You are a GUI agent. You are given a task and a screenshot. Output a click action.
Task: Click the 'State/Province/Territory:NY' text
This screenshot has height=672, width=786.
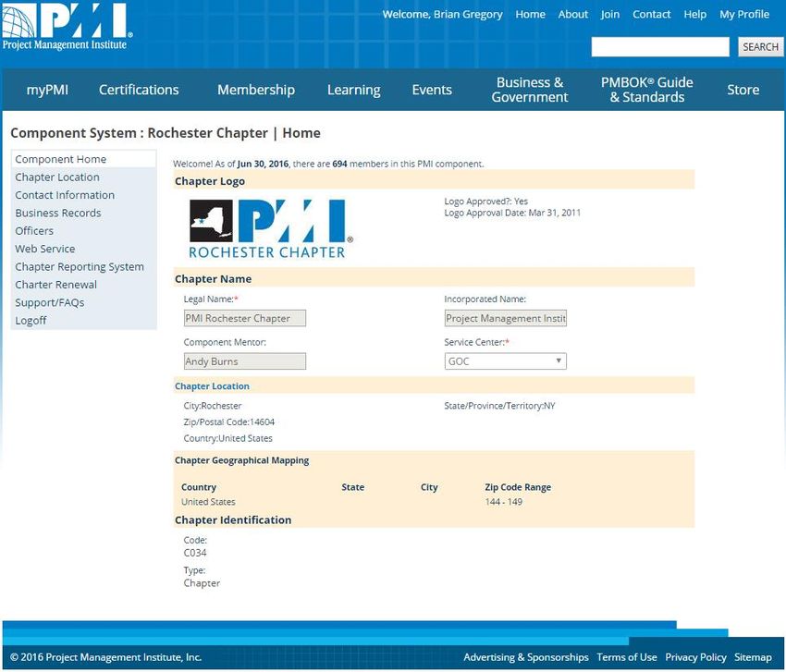(499, 406)
